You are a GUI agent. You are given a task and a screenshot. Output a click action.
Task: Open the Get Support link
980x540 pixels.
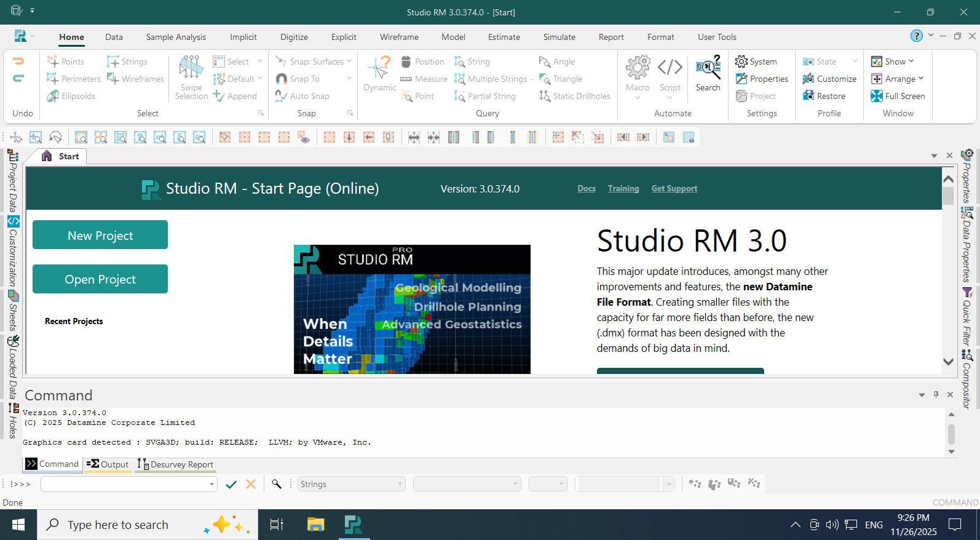pos(674,189)
